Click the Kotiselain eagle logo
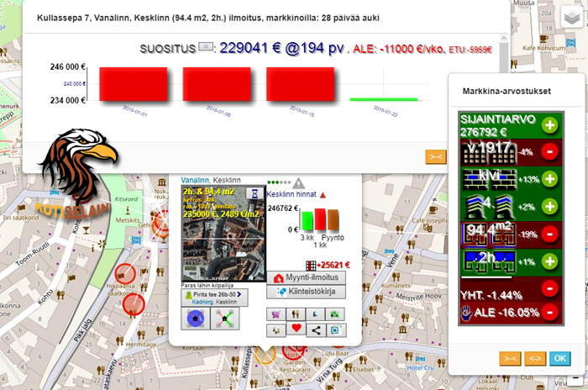 pyautogui.click(x=77, y=177)
